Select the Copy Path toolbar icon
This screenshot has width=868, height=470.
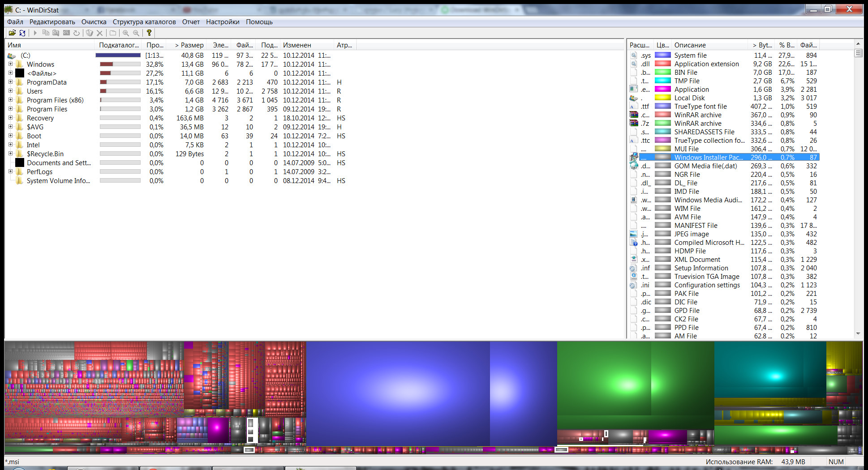point(45,32)
